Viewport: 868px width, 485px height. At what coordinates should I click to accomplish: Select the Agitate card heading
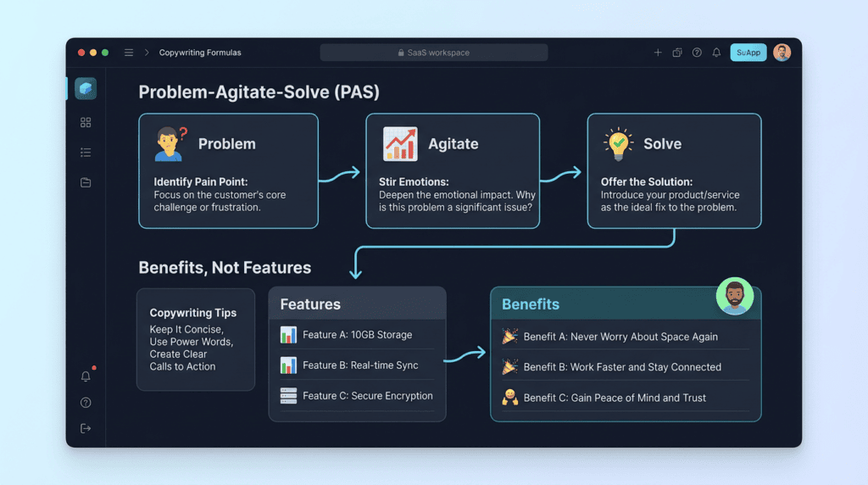pyautogui.click(x=453, y=144)
